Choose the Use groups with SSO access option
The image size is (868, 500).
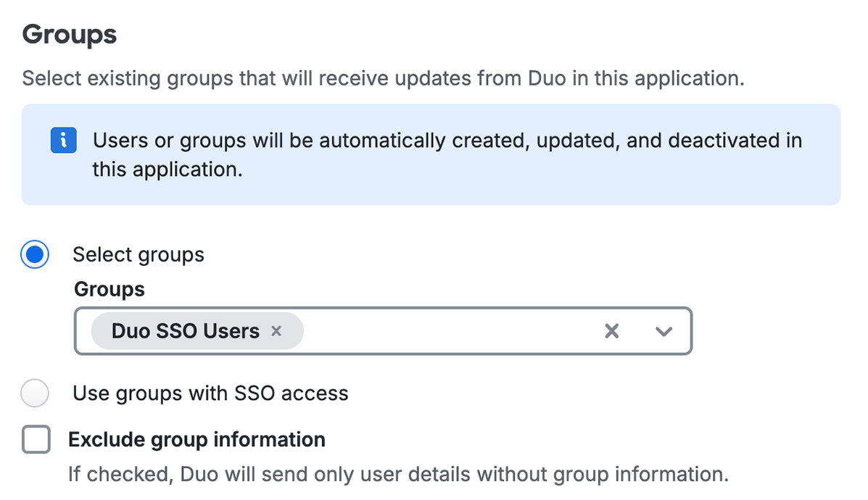click(35, 393)
